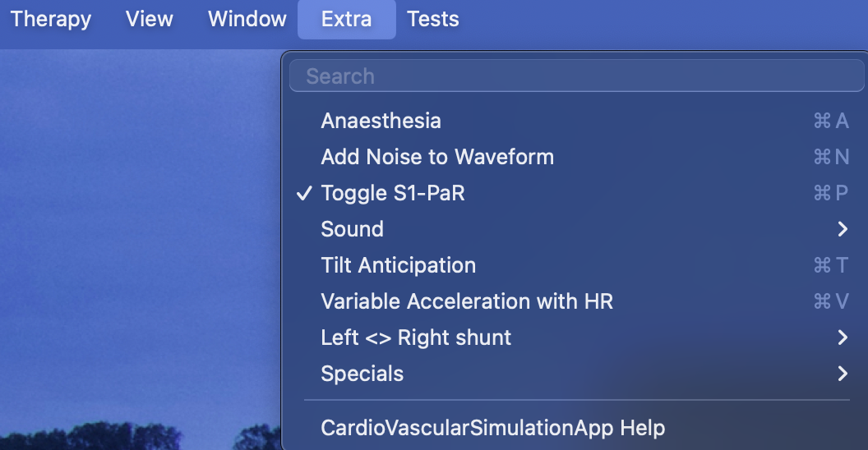Viewport: 868px width, 450px height.
Task: Close the highlighted Extra menu
Action: tap(346, 19)
